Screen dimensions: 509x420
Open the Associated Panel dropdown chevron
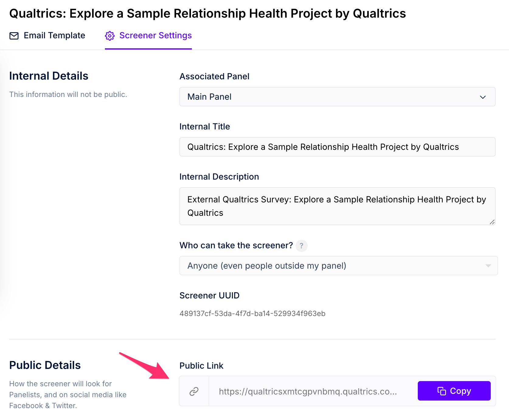(x=483, y=97)
